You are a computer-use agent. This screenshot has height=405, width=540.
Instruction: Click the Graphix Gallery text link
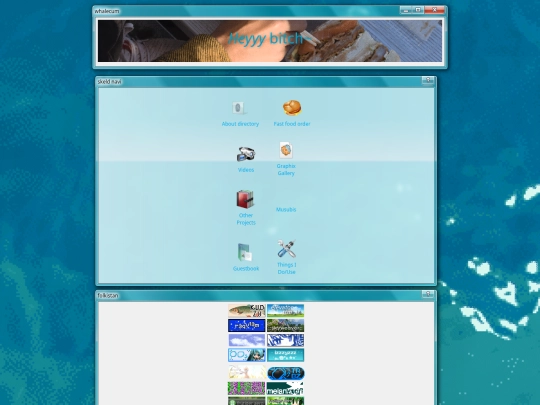(x=286, y=170)
